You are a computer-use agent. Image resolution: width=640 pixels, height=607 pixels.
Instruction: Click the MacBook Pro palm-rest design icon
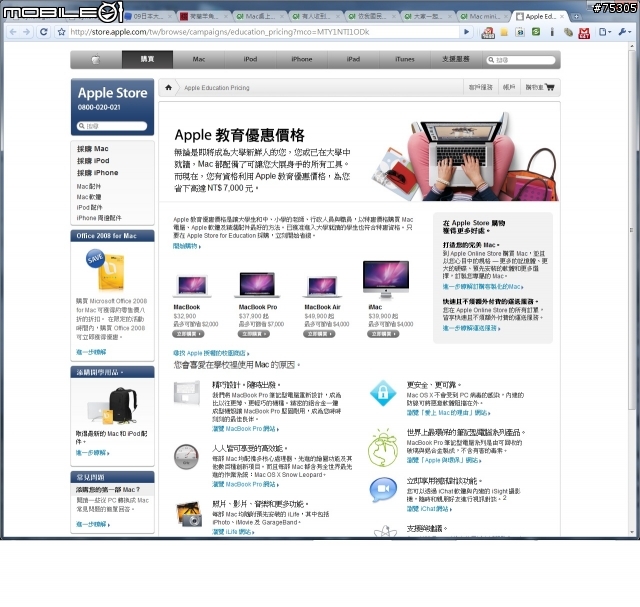187,393
